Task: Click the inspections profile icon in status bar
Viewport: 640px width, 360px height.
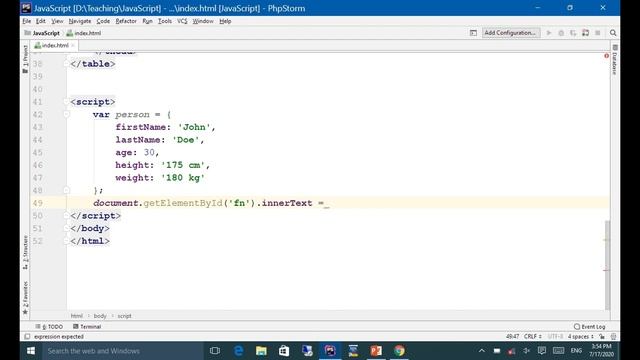Action: (613, 336)
